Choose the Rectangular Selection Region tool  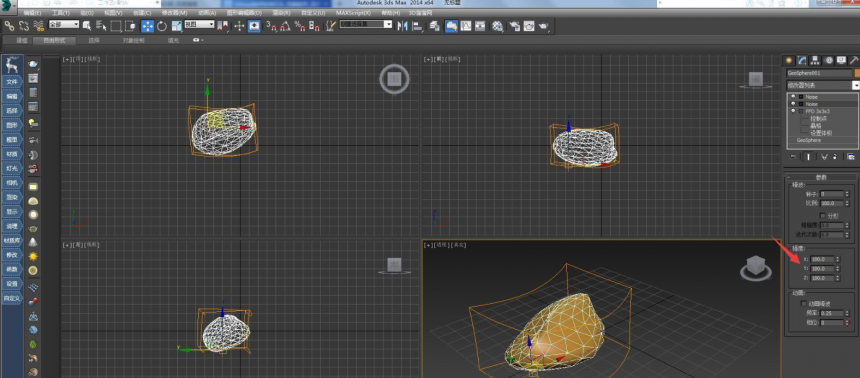pos(116,25)
